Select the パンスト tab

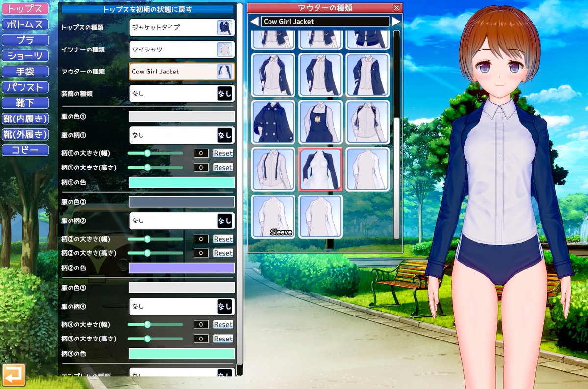pyautogui.click(x=25, y=87)
